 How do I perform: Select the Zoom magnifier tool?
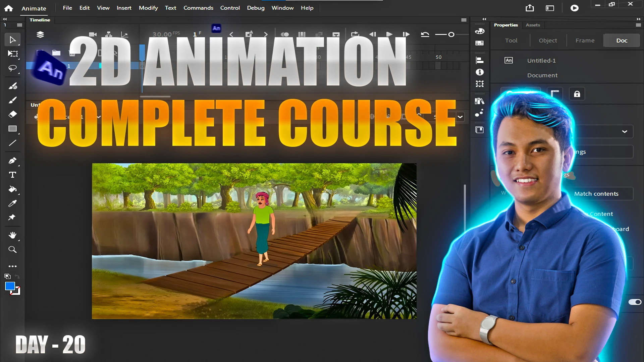[12, 249]
